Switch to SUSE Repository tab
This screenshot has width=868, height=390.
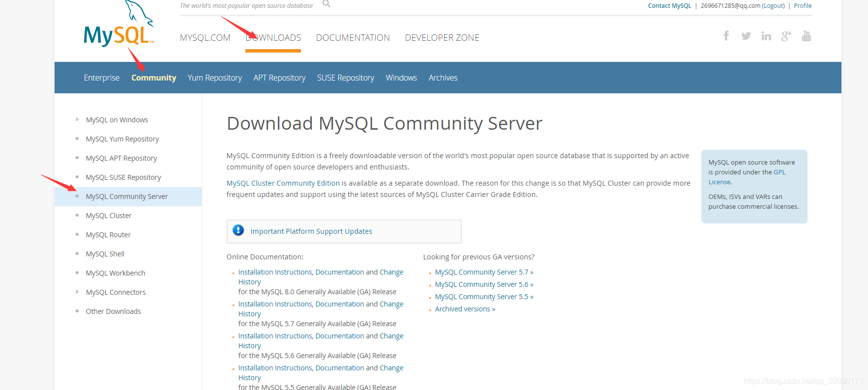tap(346, 78)
